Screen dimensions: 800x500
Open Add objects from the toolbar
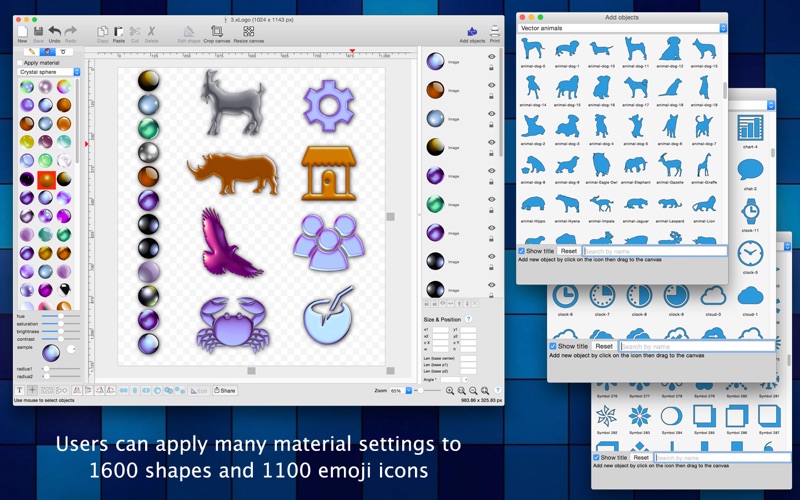pyautogui.click(x=472, y=32)
